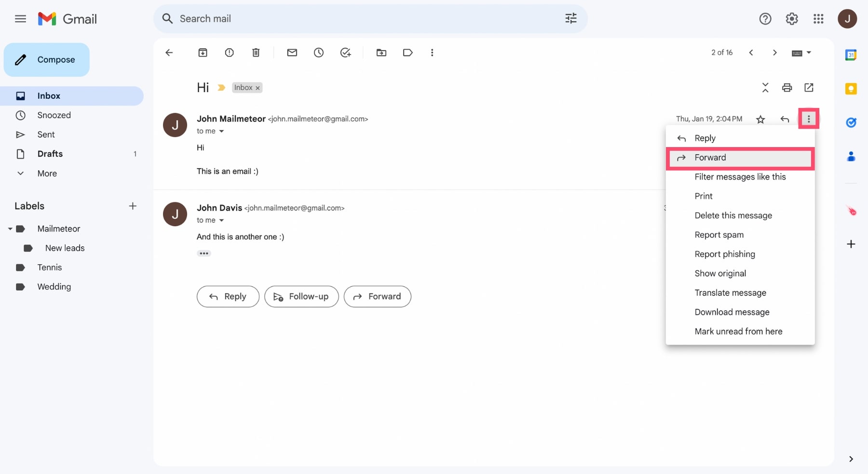The height and width of the screenshot is (474, 868).
Task: Choose Report phishing from the menu
Action: [725, 254]
